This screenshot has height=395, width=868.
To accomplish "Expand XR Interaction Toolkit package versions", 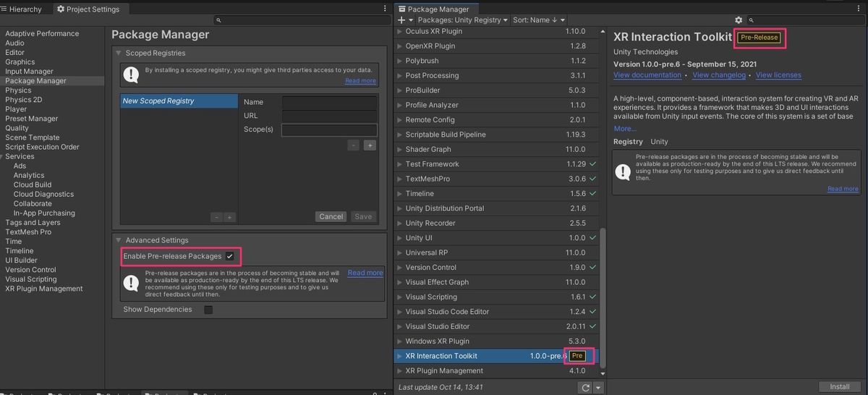I will [399, 356].
